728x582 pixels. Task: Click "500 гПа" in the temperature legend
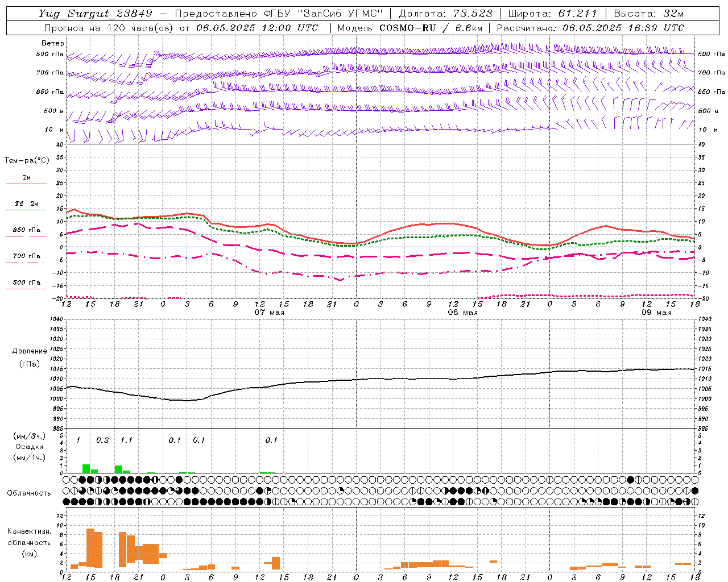click(x=27, y=282)
